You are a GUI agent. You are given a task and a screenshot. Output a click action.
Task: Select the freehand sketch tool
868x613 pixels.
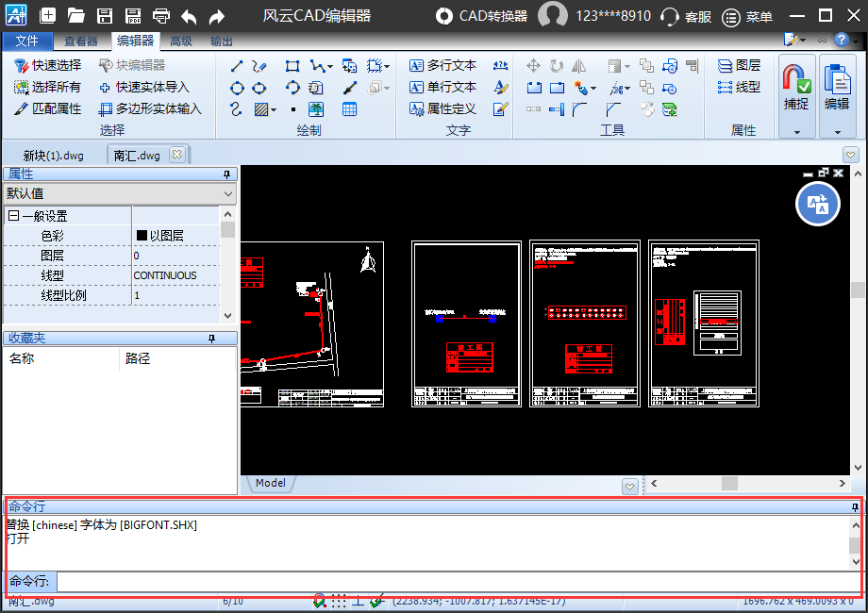(x=259, y=66)
